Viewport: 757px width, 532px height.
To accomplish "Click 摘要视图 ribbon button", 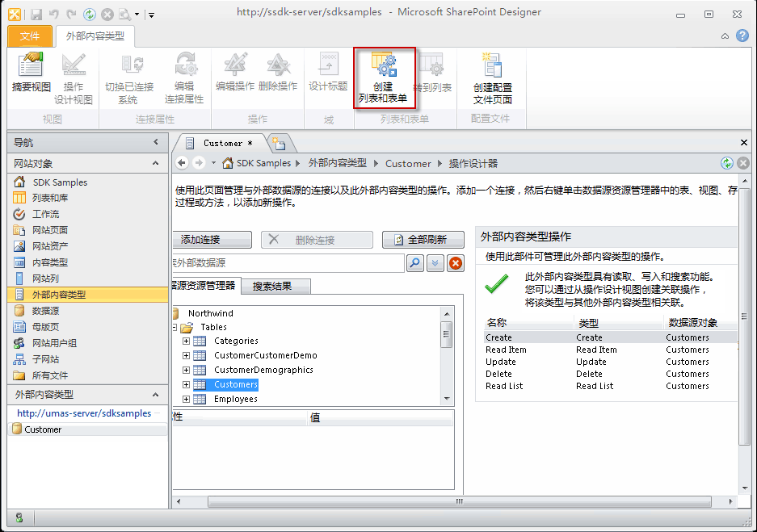I will click(31, 73).
